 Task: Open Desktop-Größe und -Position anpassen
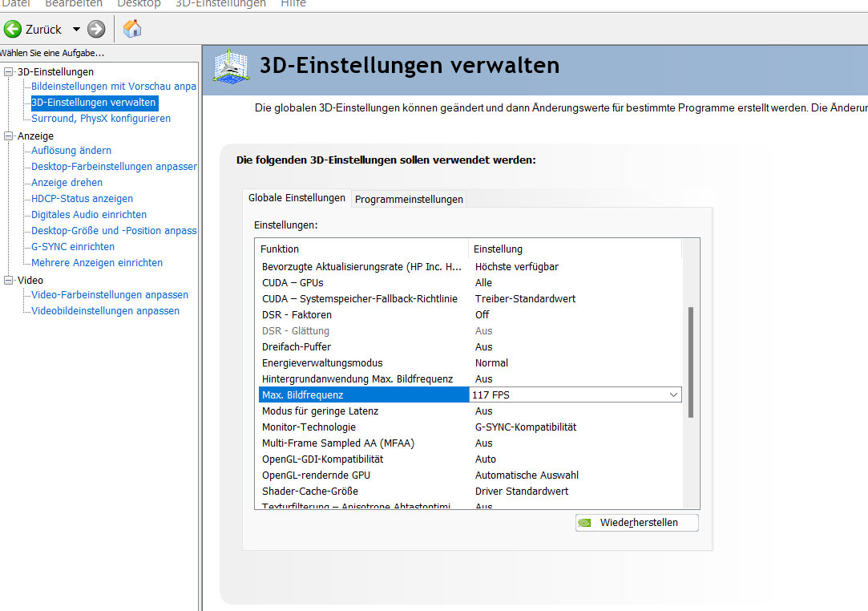point(114,231)
